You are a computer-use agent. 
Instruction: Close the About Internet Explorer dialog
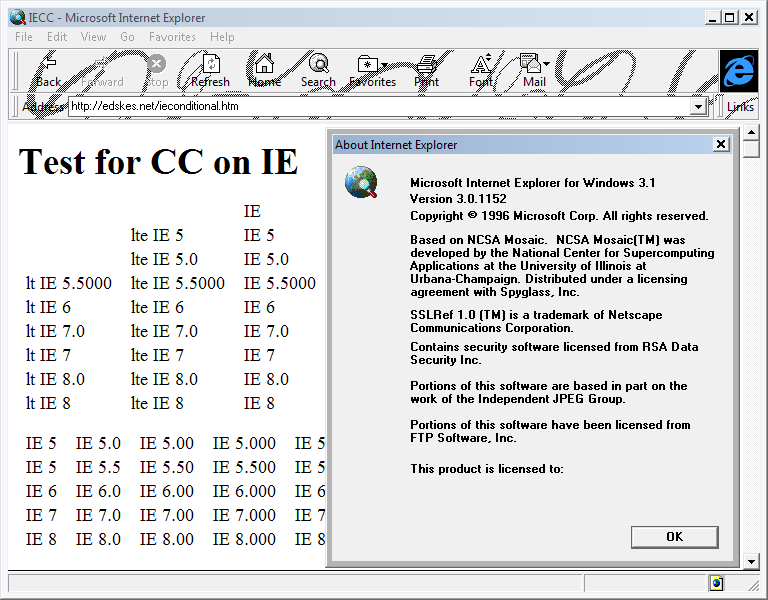(x=721, y=145)
